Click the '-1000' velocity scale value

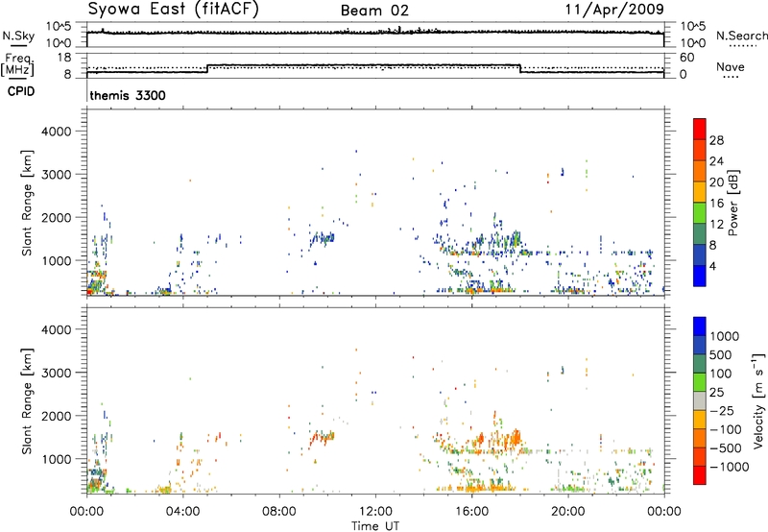pyautogui.click(x=730, y=467)
